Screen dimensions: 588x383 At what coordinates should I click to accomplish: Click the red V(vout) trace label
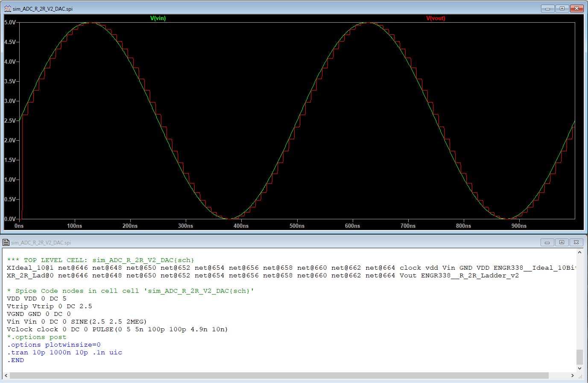pos(436,18)
